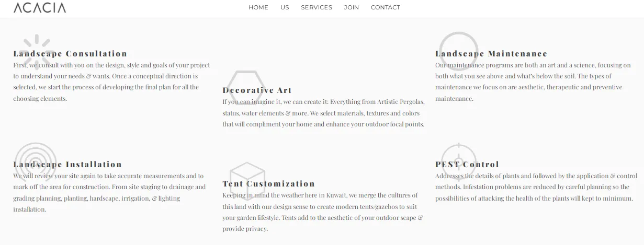
Task: Click the Decorative Art heading
Action: 257,90
